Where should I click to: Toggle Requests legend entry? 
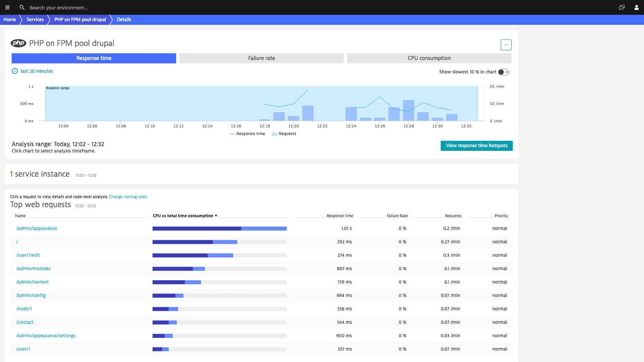pyautogui.click(x=284, y=134)
